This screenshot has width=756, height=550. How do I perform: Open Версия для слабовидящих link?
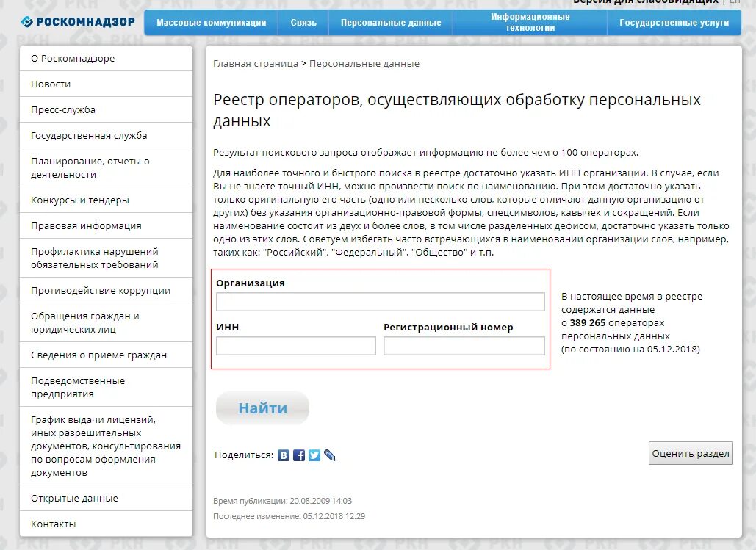(x=646, y=2)
